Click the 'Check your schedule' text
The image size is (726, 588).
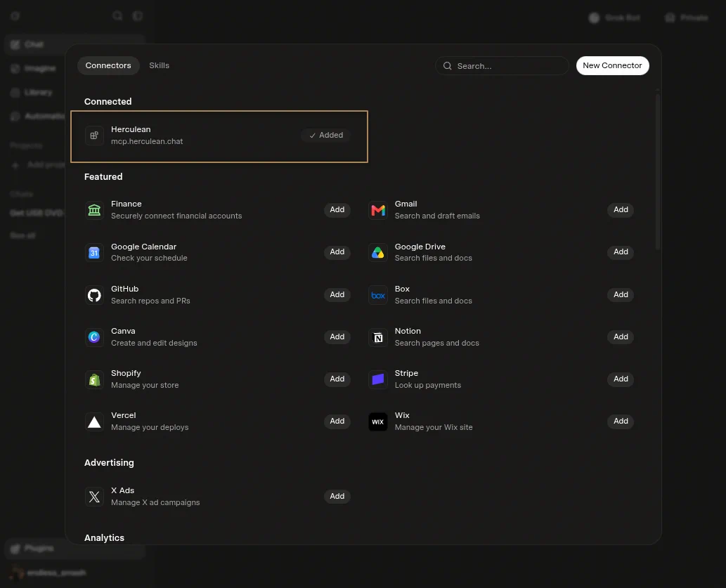(149, 258)
